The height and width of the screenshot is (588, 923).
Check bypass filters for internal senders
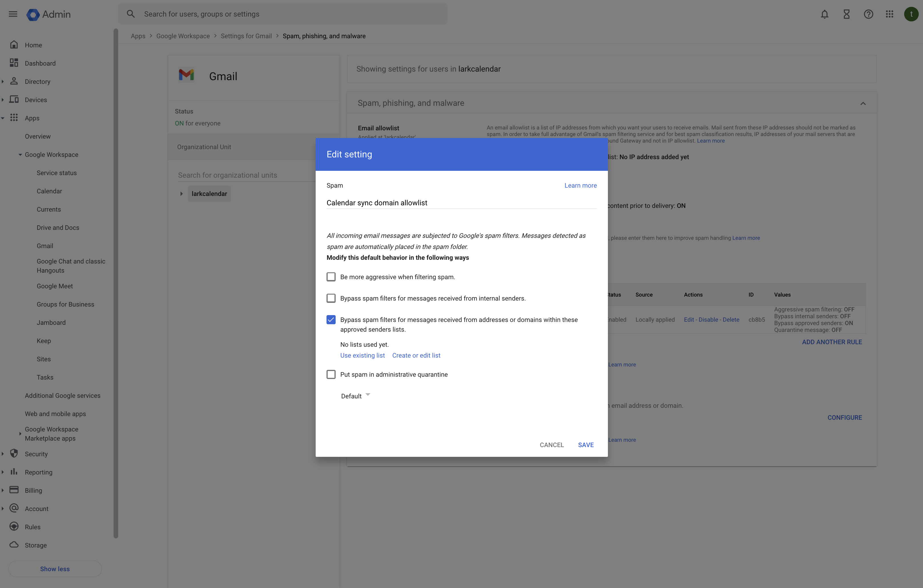pos(331,298)
